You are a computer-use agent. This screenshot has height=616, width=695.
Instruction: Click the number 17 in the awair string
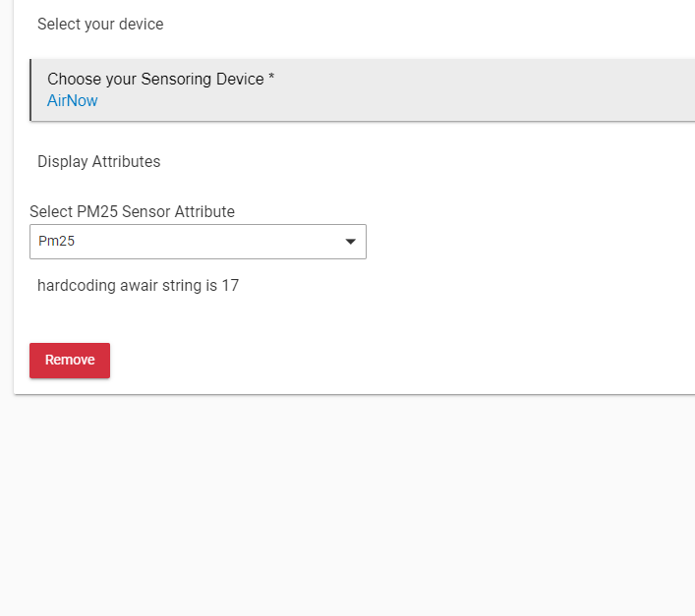(230, 286)
